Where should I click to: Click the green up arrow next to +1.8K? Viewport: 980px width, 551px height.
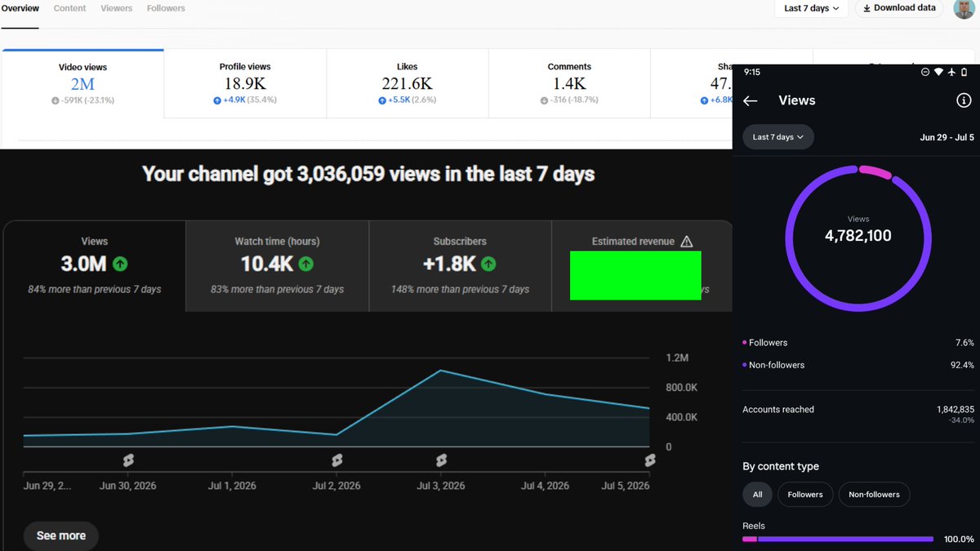click(x=488, y=264)
